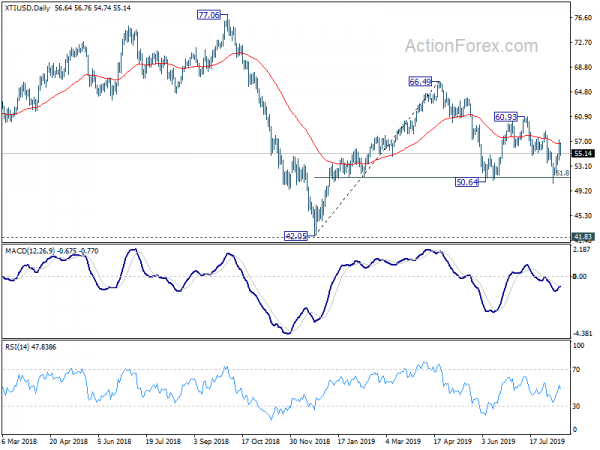Screen dimensions: 600x450
Task: Click the 68.80 price axis value
Action: tap(583, 67)
